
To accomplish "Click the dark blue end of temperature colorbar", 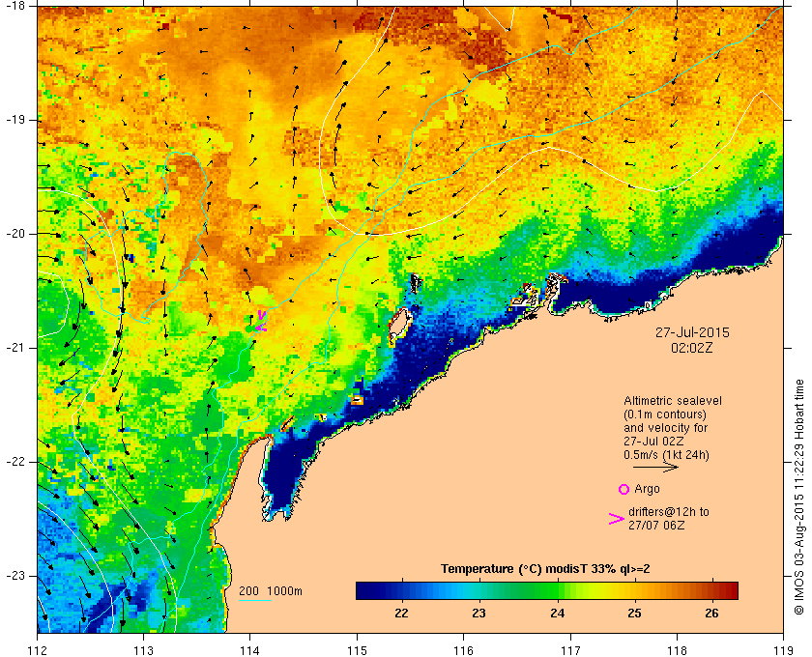I will [x=365, y=590].
